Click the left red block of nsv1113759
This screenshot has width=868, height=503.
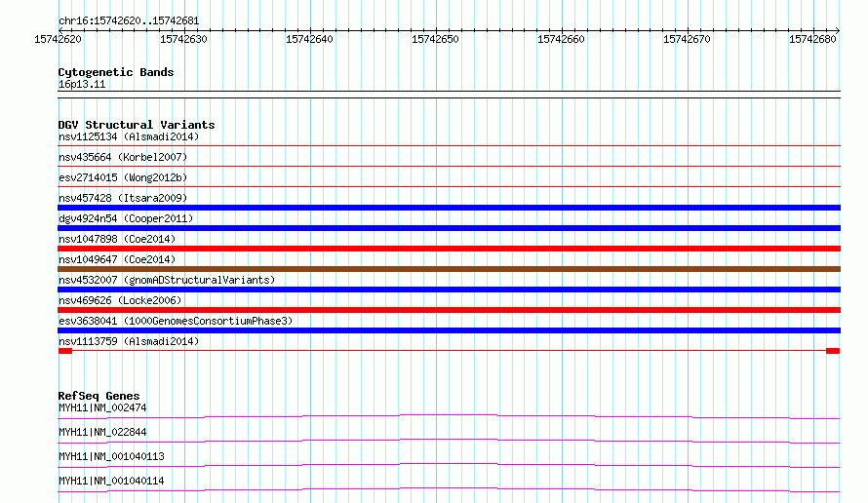click(65, 351)
